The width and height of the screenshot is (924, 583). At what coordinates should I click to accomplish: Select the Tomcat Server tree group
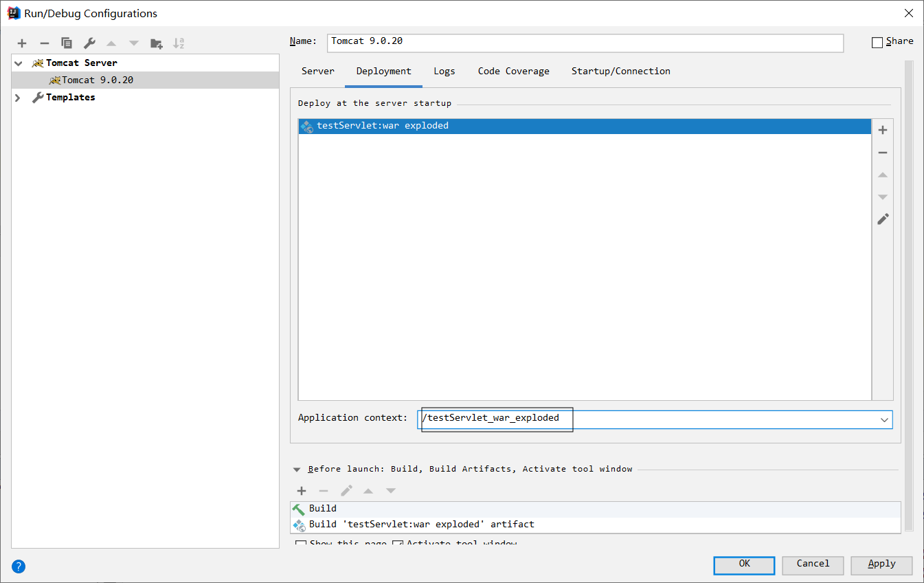coord(146,63)
